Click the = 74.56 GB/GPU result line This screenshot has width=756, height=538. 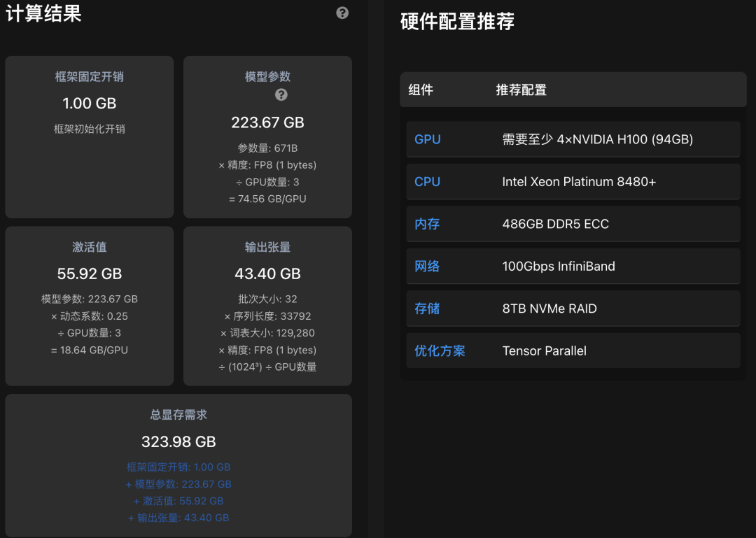click(267, 199)
